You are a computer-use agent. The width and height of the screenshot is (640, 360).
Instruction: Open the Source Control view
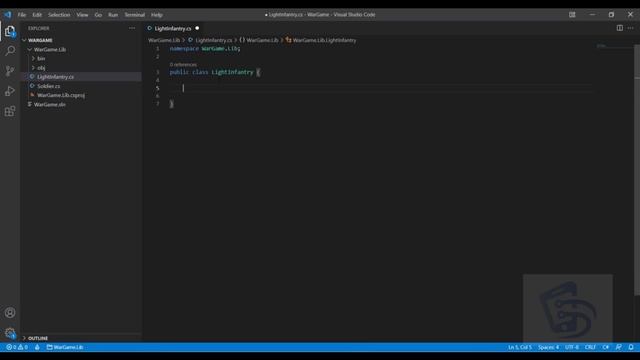click(x=10, y=71)
